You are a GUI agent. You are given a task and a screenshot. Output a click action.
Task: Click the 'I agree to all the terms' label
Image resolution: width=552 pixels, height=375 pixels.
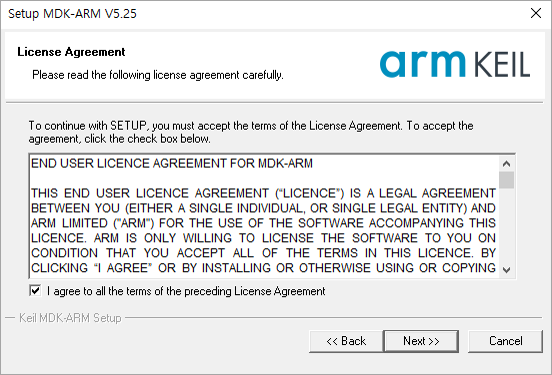[186, 291]
